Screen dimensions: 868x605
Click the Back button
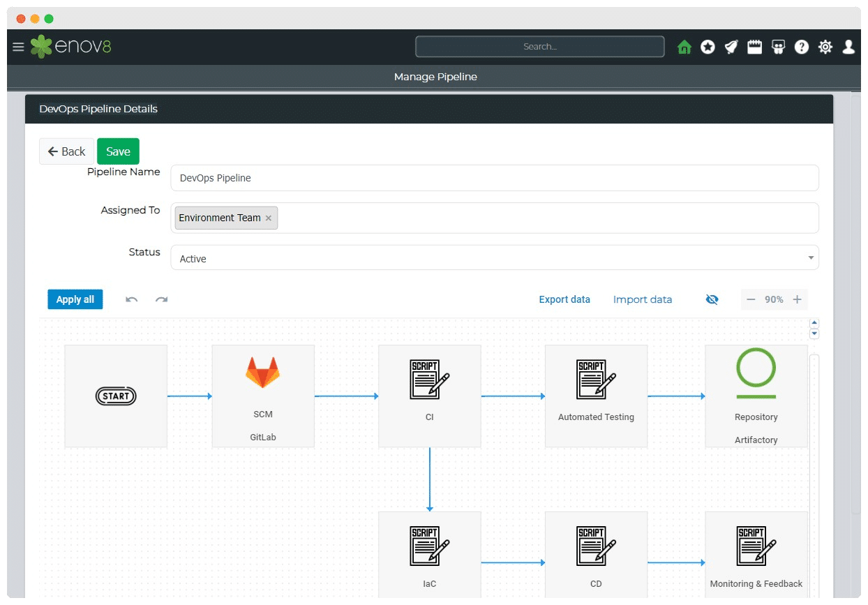(x=66, y=151)
